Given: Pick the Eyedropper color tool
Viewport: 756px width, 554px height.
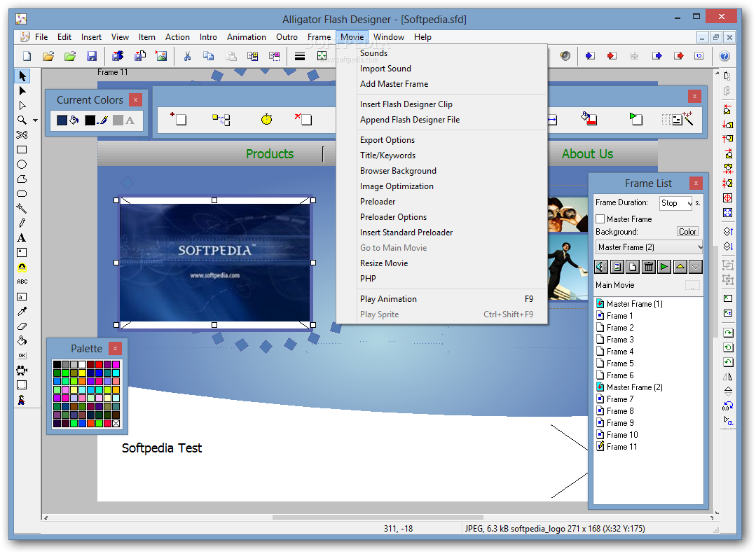Looking at the screenshot, I should point(22,312).
